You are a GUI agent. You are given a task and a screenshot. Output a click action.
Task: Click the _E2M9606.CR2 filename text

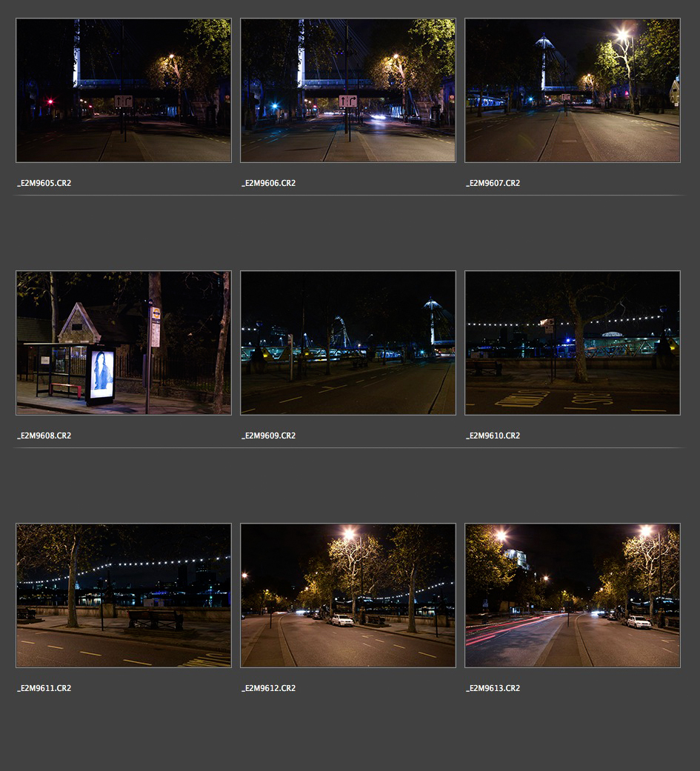pyautogui.click(x=269, y=183)
